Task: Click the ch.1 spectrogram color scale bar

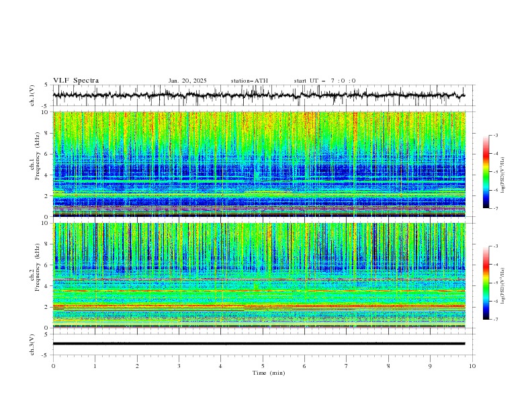Action: click(486, 172)
